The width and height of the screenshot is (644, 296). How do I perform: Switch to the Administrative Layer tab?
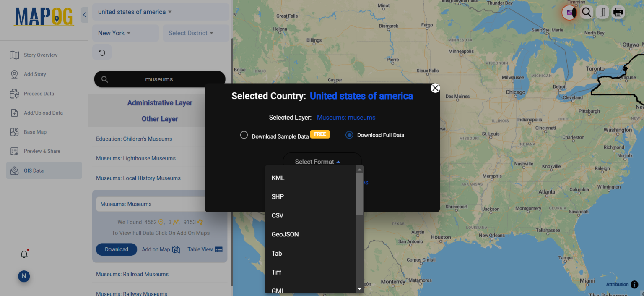(160, 102)
